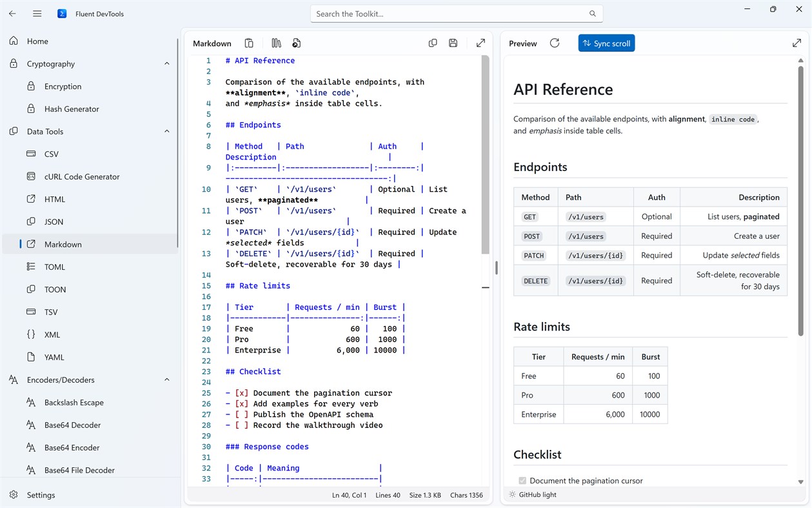The image size is (812, 508).
Task: Click the '## Checklist' editor line
Action: click(x=253, y=372)
